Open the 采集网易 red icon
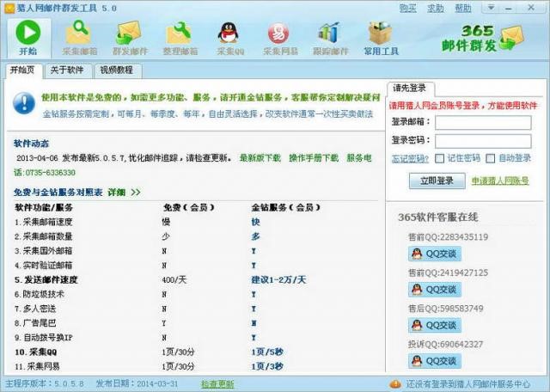This screenshot has width=550, height=392. (280, 33)
